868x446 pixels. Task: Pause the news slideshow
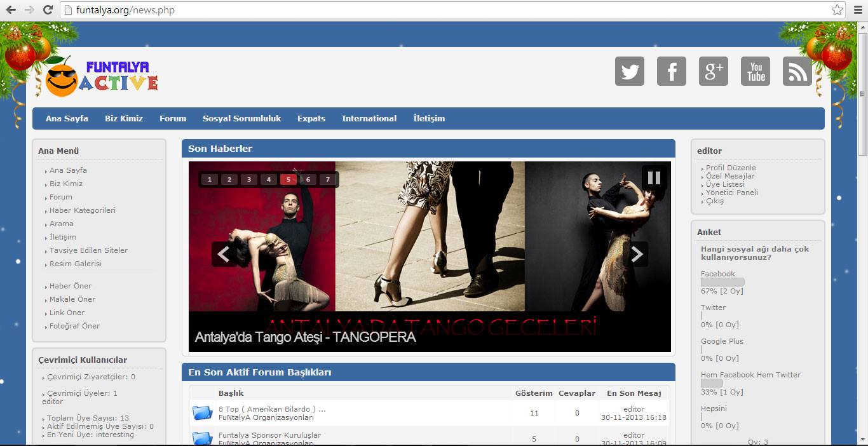pos(654,178)
